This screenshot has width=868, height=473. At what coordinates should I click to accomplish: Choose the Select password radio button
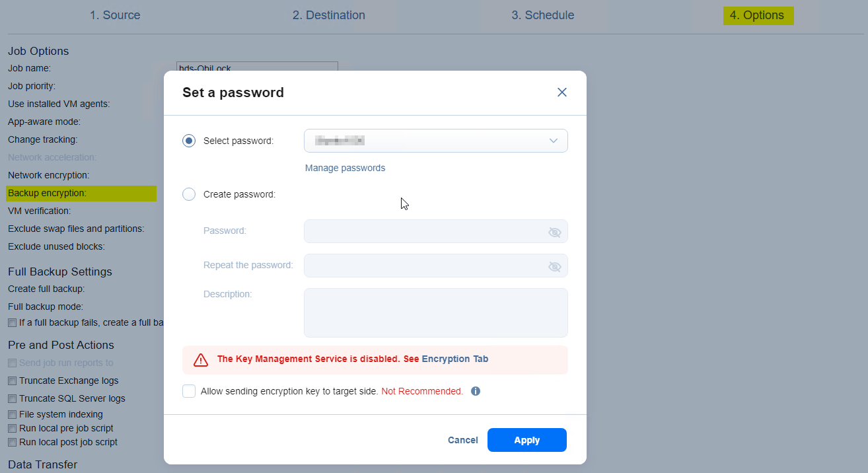(189, 141)
